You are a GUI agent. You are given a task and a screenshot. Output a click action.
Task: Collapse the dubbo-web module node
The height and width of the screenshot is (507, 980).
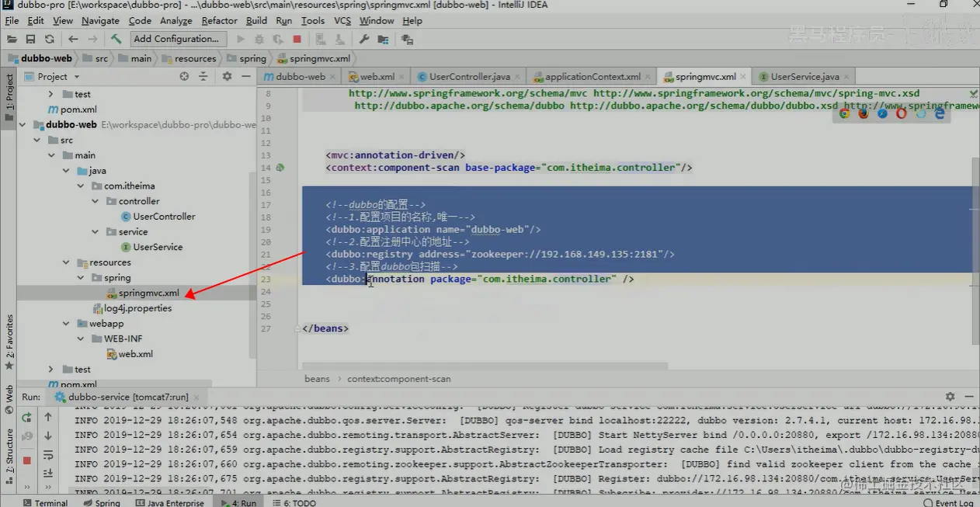[23, 124]
